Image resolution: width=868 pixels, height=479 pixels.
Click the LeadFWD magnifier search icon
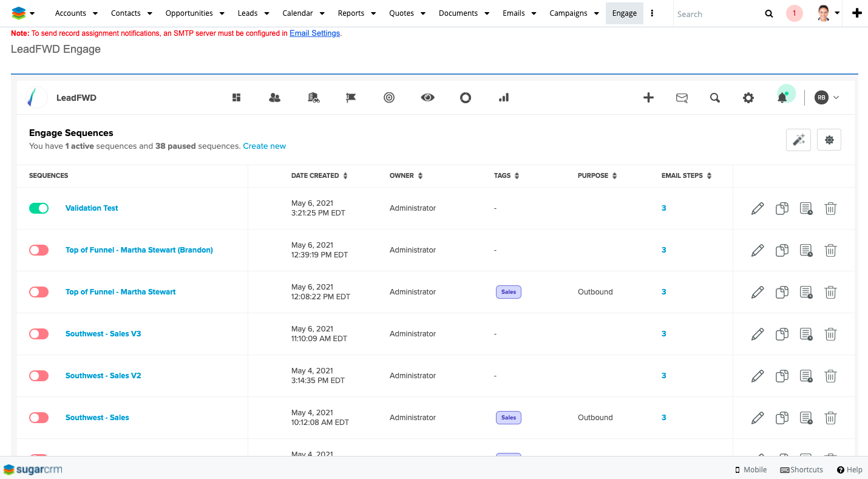[x=715, y=97]
